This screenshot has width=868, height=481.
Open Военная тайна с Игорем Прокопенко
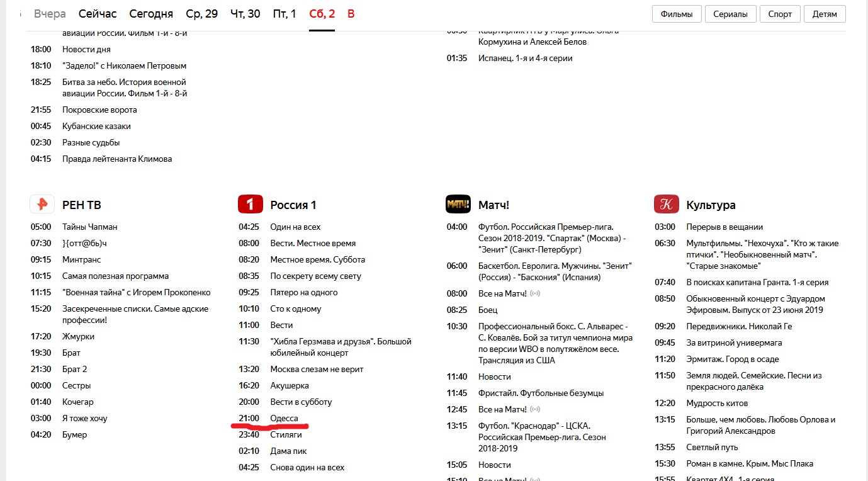coord(137,292)
